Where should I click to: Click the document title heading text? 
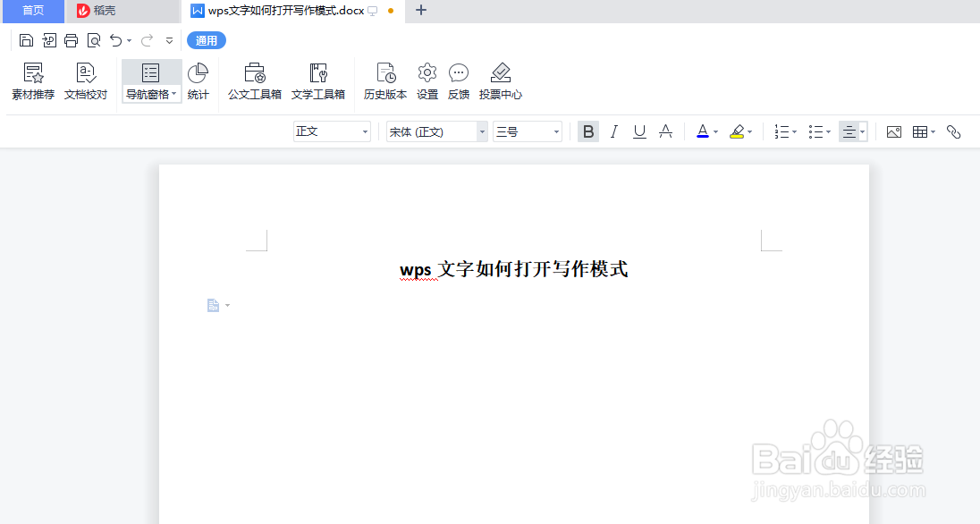[514, 269]
